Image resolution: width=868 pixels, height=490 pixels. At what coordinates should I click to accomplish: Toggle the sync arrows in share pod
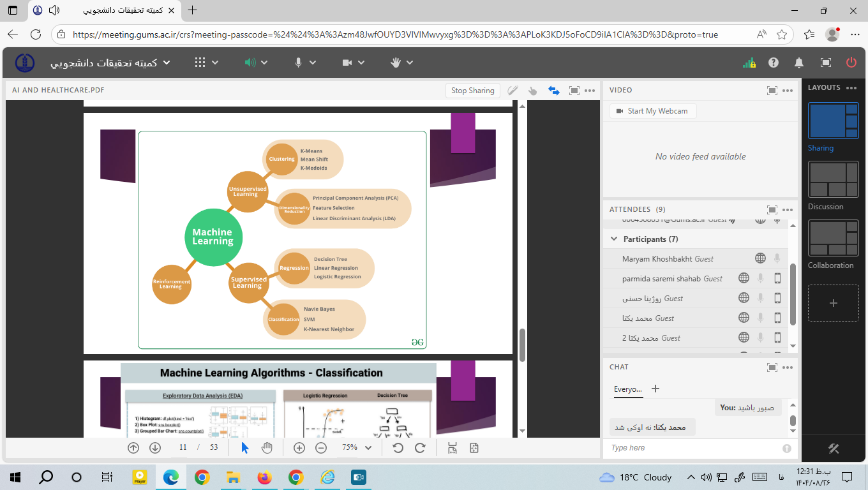tap(553, 91)
